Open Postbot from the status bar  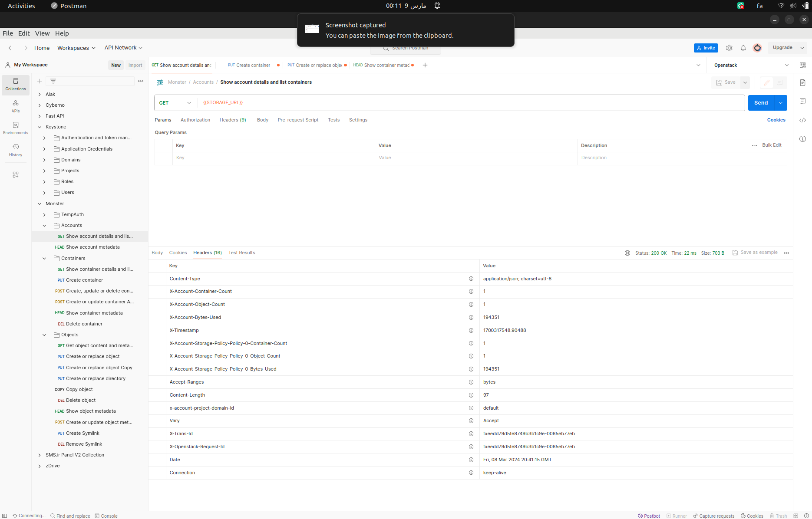pyautogui.click(x=649, y=516)
